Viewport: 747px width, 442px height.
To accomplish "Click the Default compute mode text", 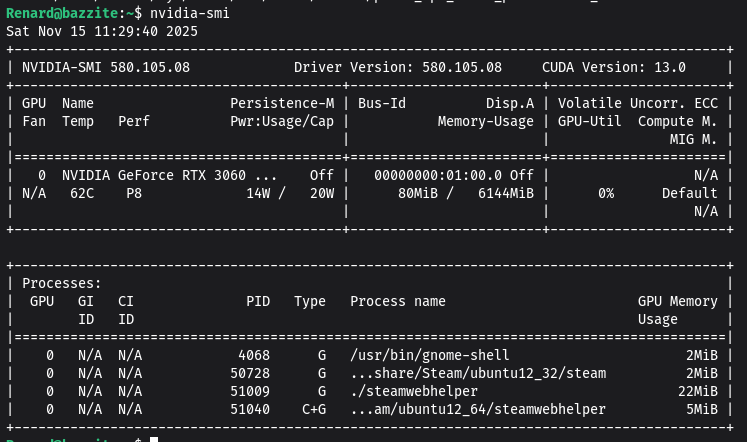I will (690, 193).
